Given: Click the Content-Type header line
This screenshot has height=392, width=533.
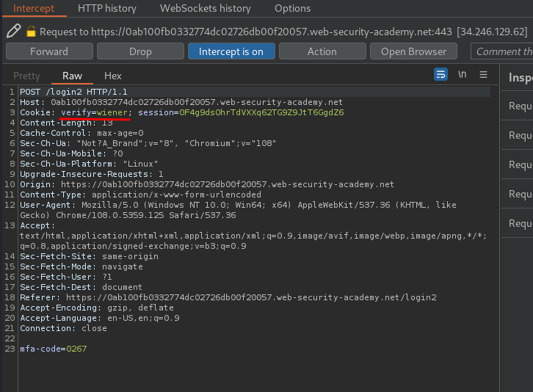Looking at the screenshot, I should point(140,195).
